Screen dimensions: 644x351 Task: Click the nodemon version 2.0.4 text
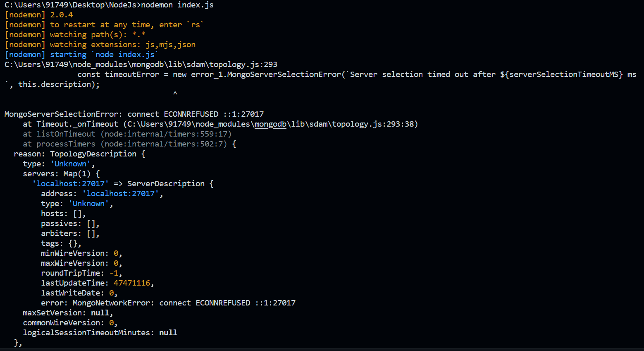[x=62, y=15]
